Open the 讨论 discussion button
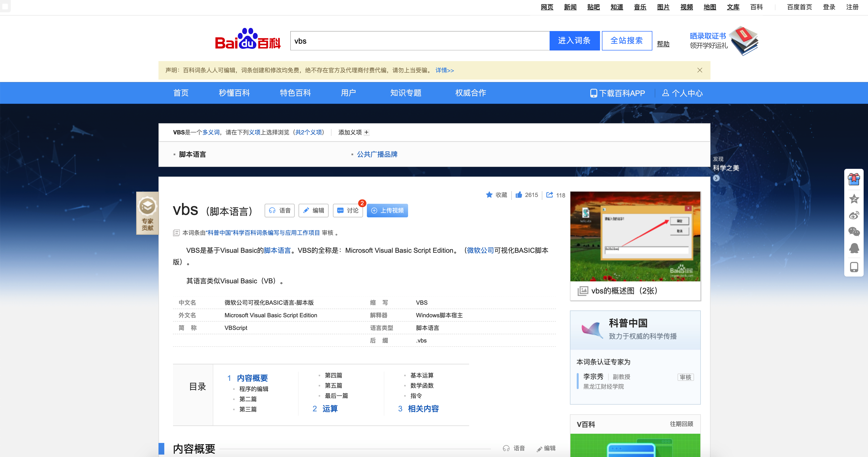Screen dimensions: 868x457 click(x=348, y=211)
